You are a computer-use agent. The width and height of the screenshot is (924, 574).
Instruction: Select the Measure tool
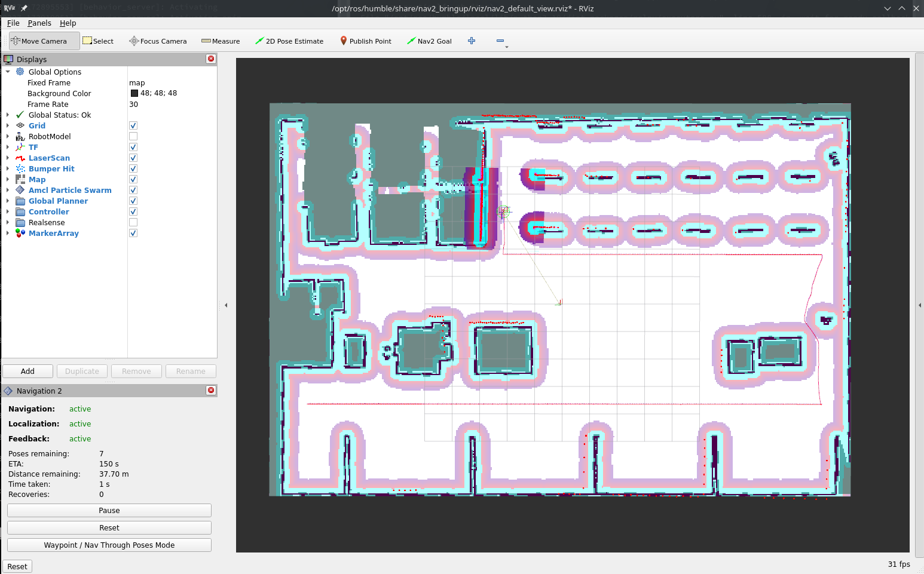[221, 41]
